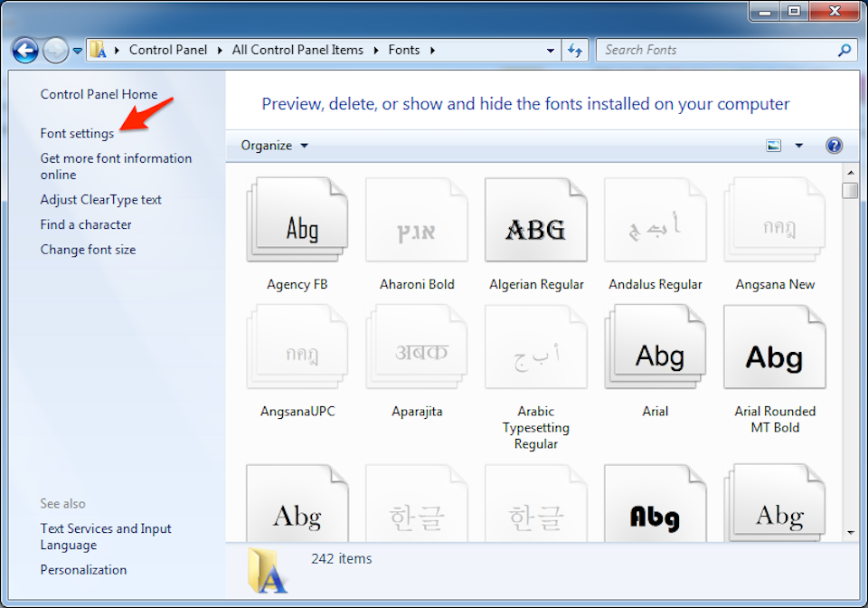Open Find a character link
This screenshot has height=608, width=868.
pos(86,224)
